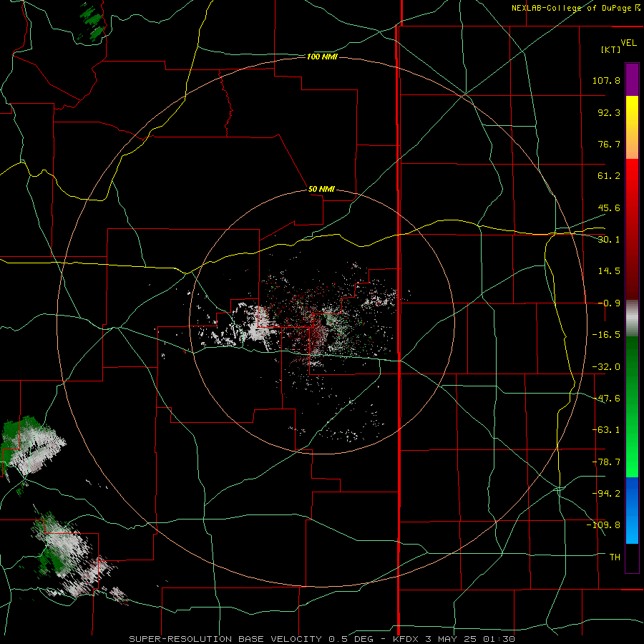This screenshot has width=644, height=644.
Task: Click the -16.5 legend value
Action: pyautogui.click(x=606, y=335)
